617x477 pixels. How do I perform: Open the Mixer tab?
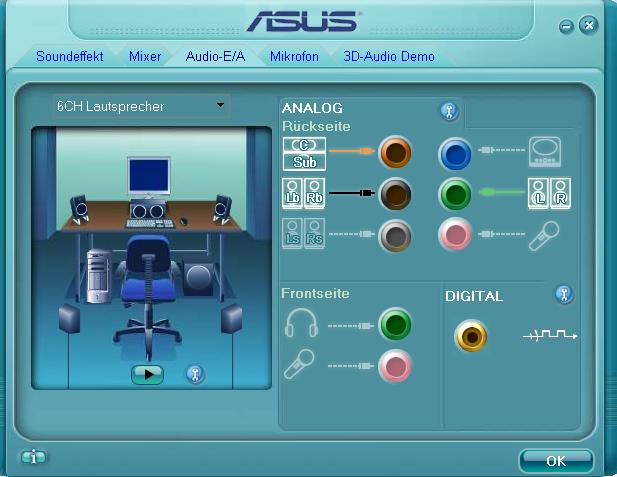pyautogui.click(x=145, y=57)
